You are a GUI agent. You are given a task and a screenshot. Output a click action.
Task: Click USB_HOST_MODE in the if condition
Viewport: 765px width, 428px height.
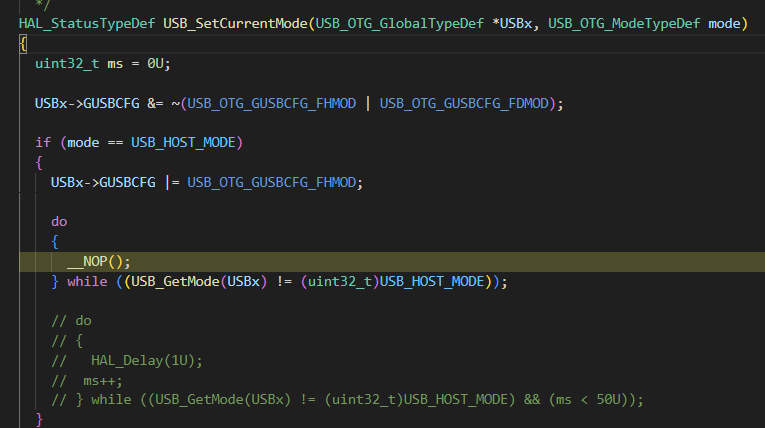[183, 143]
